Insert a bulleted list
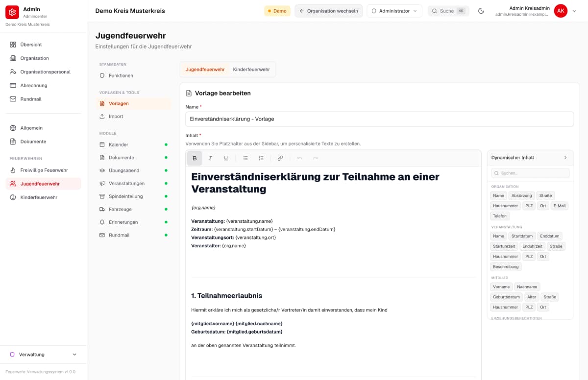 click(245, 158)
